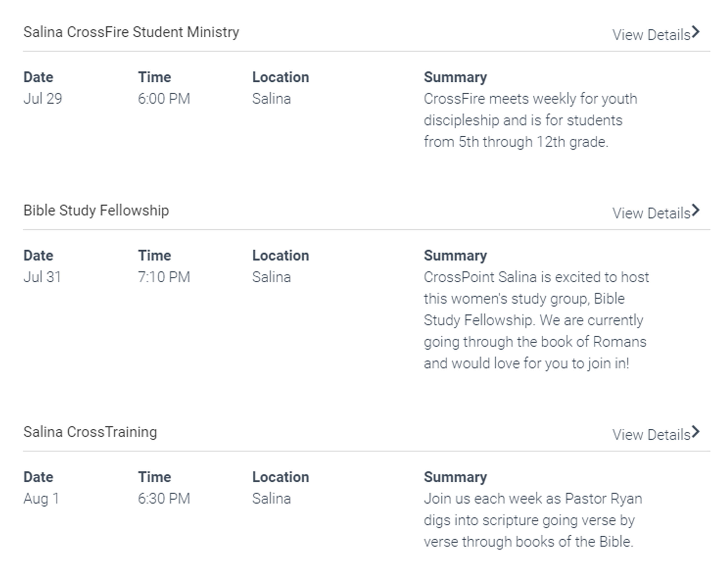Screen dimensions: 728x570
Task: Click the Pastor Ryan summary text
Action: [x=533, y=520]
